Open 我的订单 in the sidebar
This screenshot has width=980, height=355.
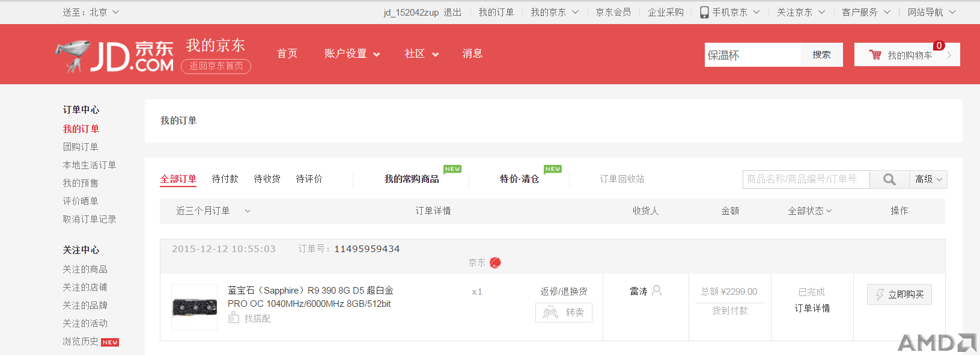click(x=81, y=129)
